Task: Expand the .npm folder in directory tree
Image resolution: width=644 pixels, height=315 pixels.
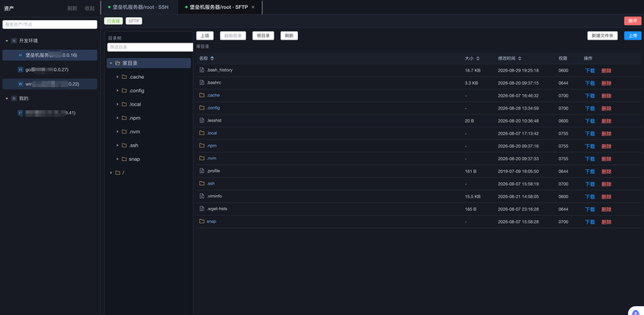Action: (118, 118)
